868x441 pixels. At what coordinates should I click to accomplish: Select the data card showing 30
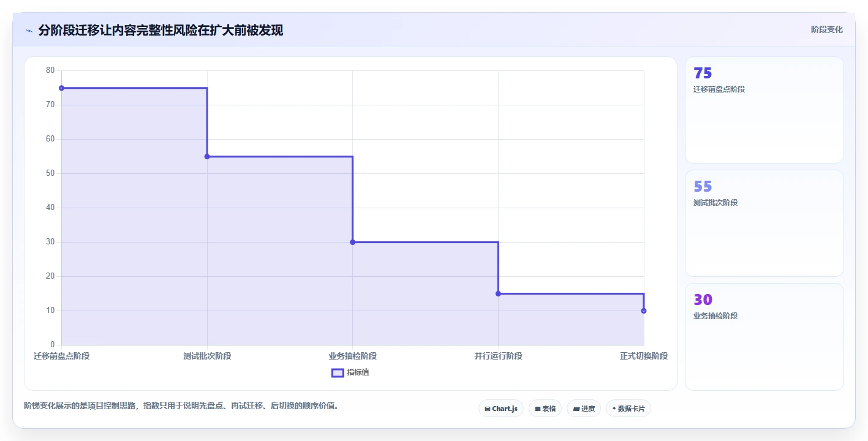[x=764, y=336]
